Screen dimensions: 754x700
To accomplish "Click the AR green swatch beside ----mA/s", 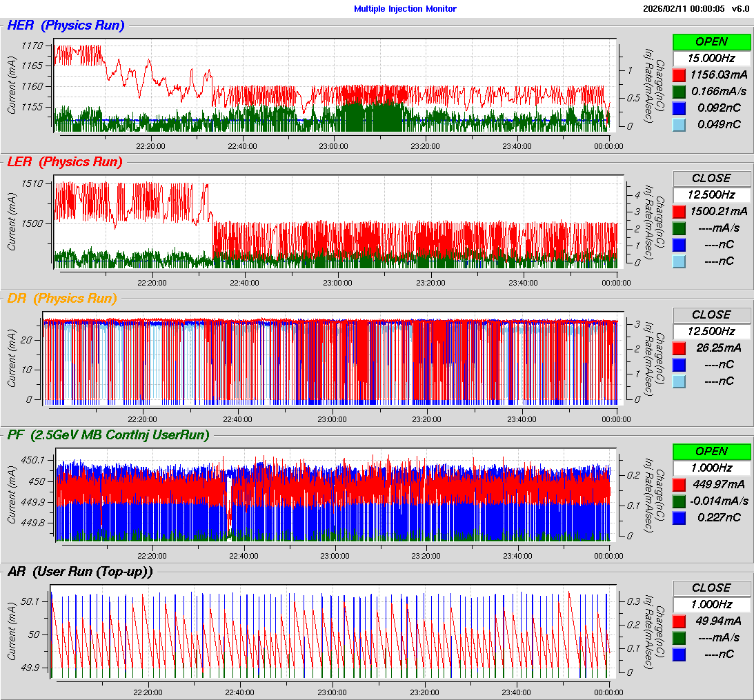I will coord(679,637).
